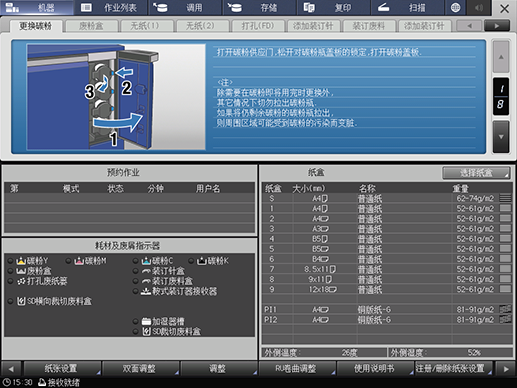Viewport: 517px width, 388px height.
Task: Click the 打孔废纸篓 punch waste icon
Action: (21, 281)
